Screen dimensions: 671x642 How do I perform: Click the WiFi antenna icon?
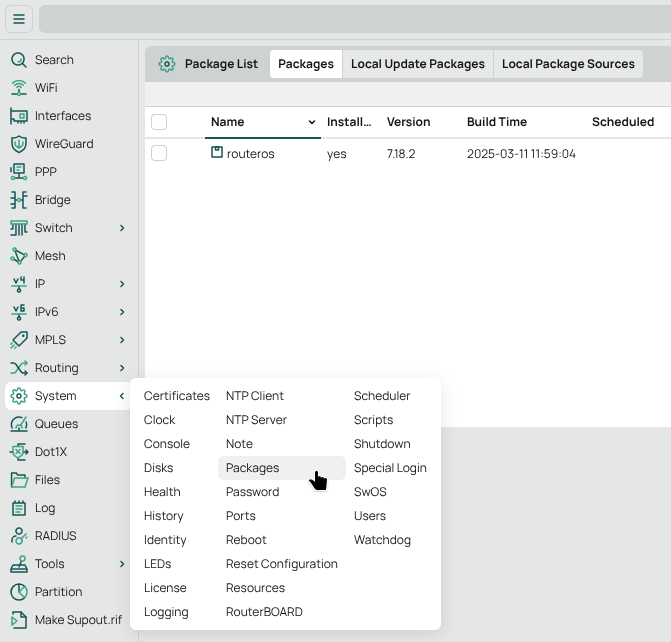coord(19,88)
